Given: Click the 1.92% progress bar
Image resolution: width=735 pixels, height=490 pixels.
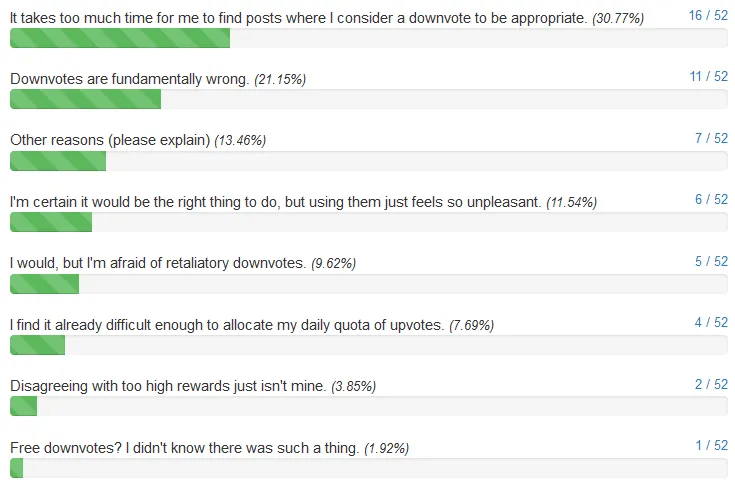Looking at the screenshot, I should [368, 467].
